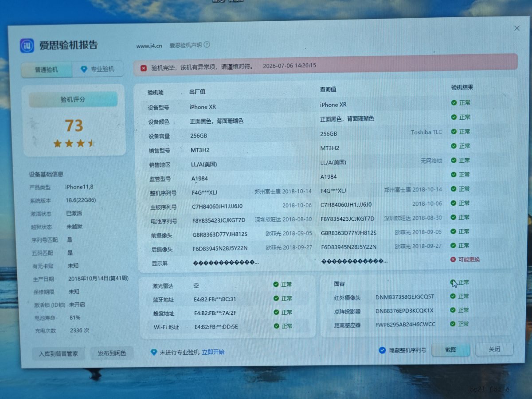Click the red warning icon in alert banner
The image size is (532, 399).
click(144, 68)
